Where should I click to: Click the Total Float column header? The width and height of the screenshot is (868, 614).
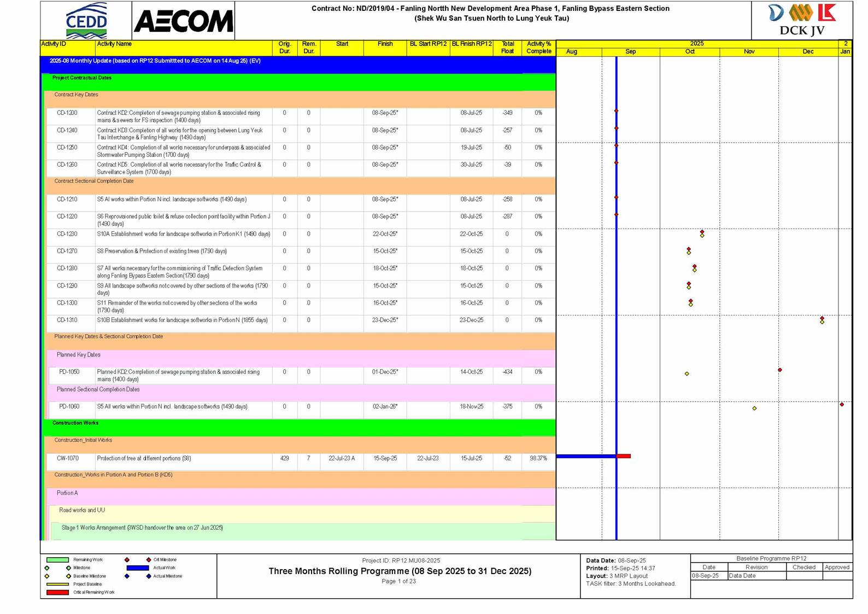507,48
